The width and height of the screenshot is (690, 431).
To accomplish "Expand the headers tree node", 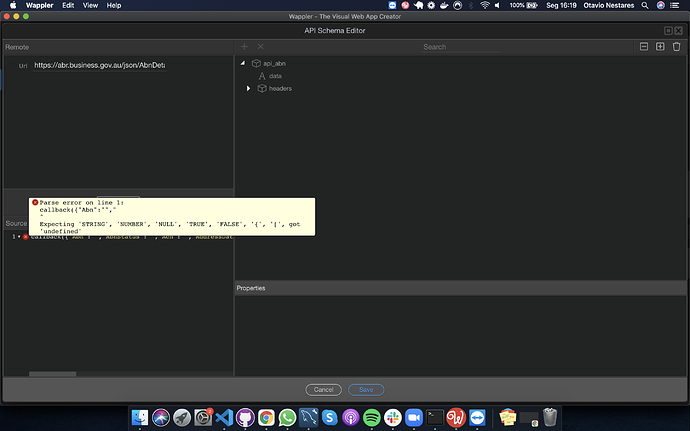I will [248, 88].
